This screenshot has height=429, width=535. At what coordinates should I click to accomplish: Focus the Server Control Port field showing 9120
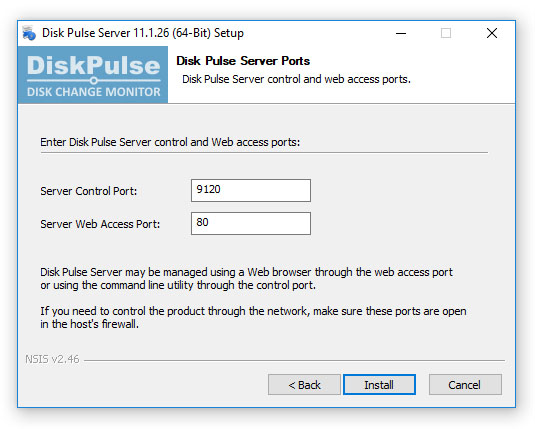(251, 190)
